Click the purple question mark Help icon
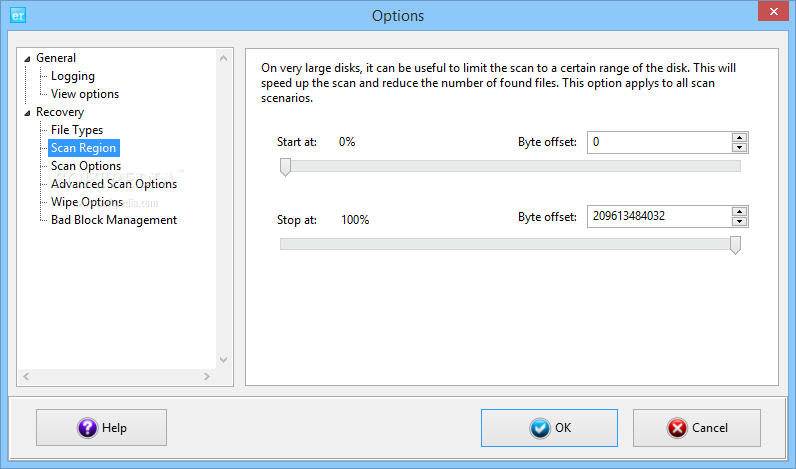The image size is (796, 469). [x=87, y=428]
